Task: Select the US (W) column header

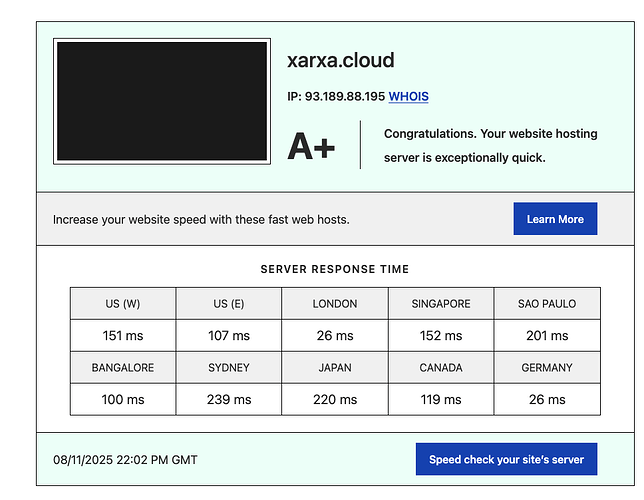Action: point(123,304)
